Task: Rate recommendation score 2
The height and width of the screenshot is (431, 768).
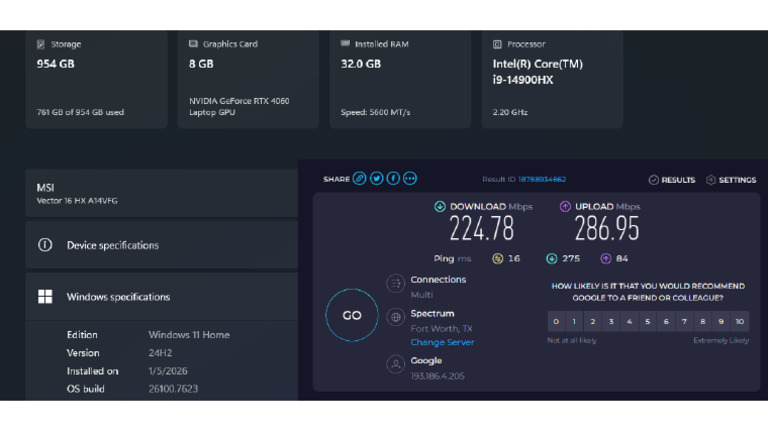Action: pos(593,321)
